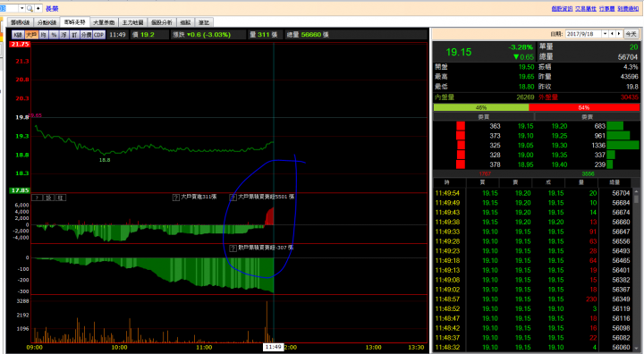
Task: Click the ? icon beside 大戶累積買賣超
Action: click(x=233, y=198)
